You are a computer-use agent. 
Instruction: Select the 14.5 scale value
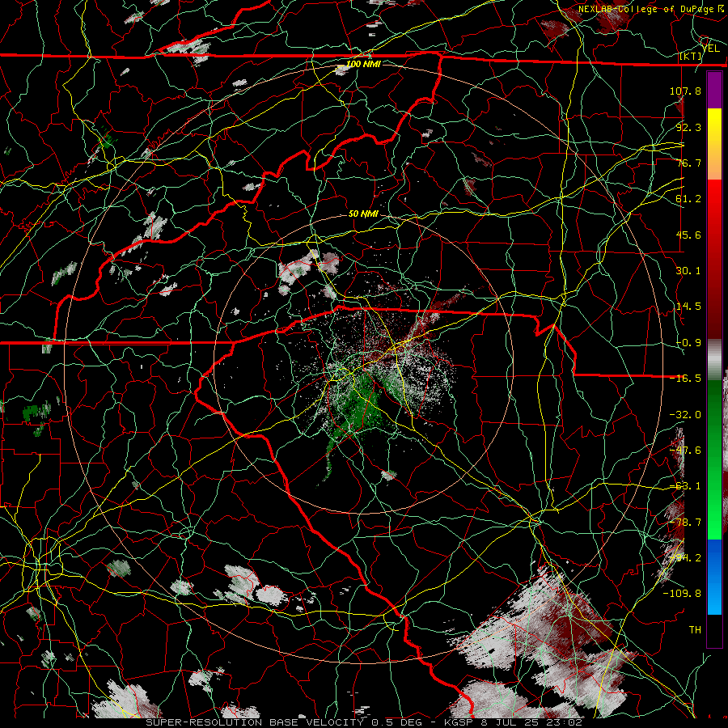tap(688, 307)
